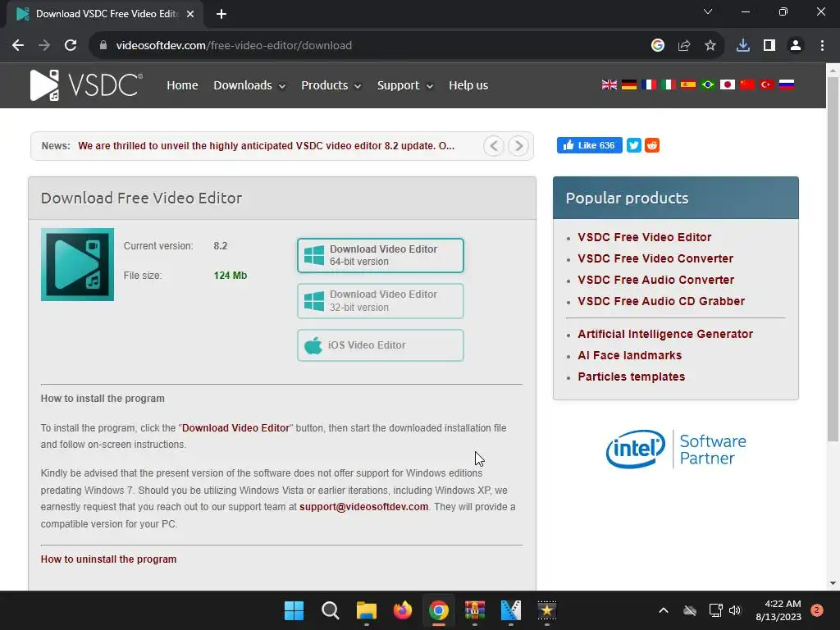Open VSDC Free Audio CD Grabber link
The width and height of the screenshot is (840, 630).
coord(661,301)
